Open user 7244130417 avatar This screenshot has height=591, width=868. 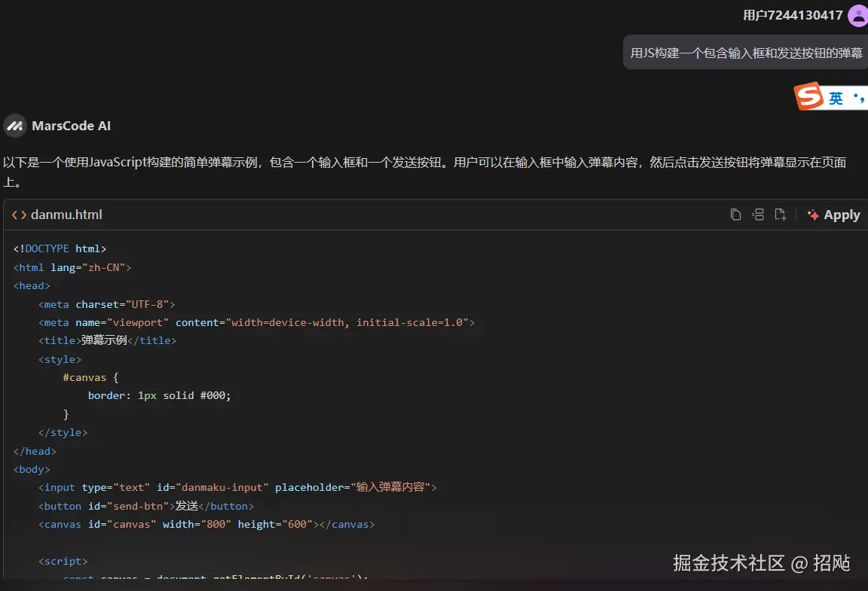pos(859,15)
